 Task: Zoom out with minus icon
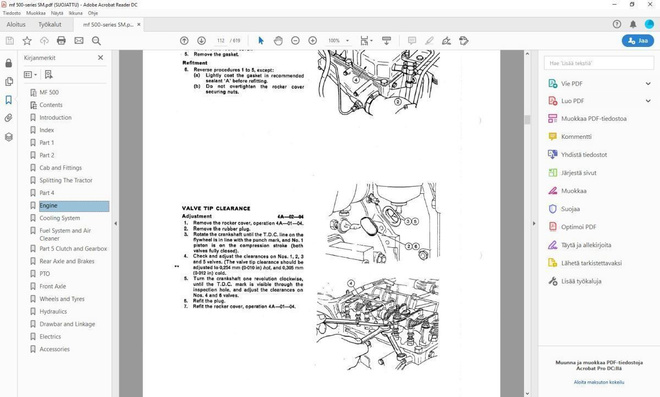coord(295,41)
